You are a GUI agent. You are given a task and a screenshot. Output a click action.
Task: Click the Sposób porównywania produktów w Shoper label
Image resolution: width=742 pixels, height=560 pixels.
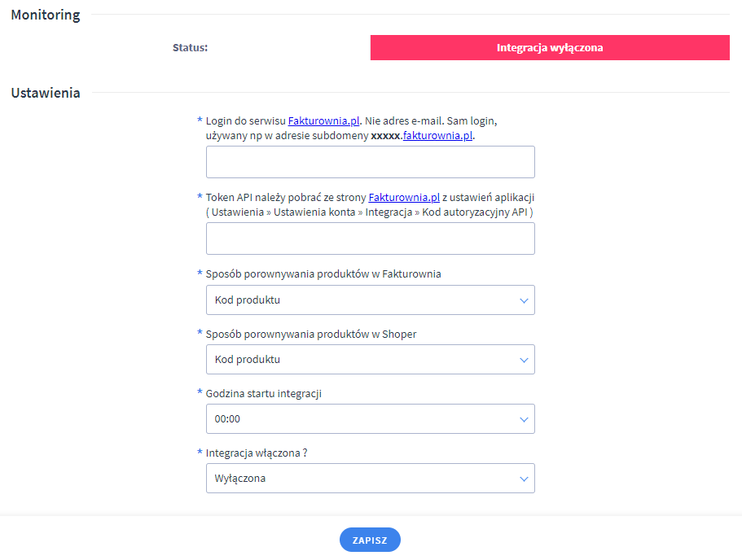pos(311,335)
